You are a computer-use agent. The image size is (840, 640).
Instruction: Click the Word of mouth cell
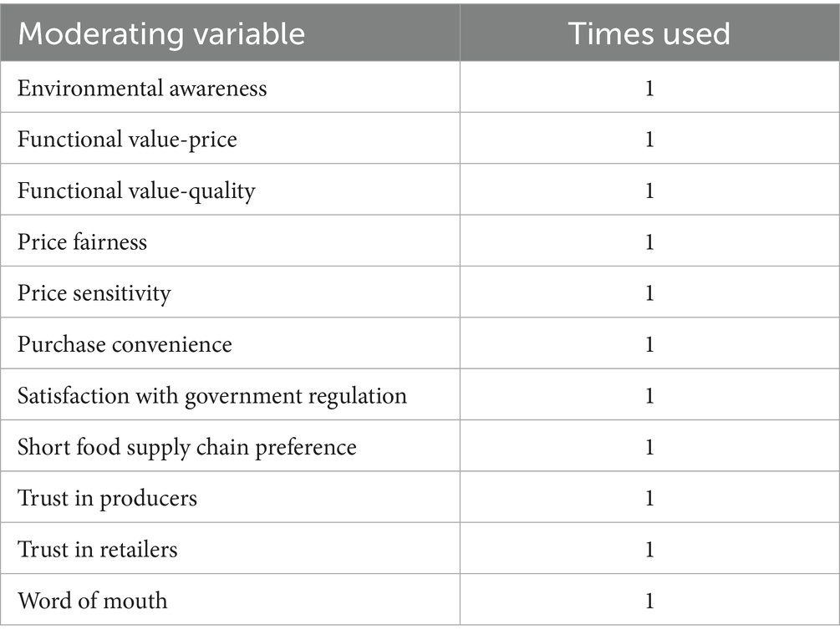point(92,601)
